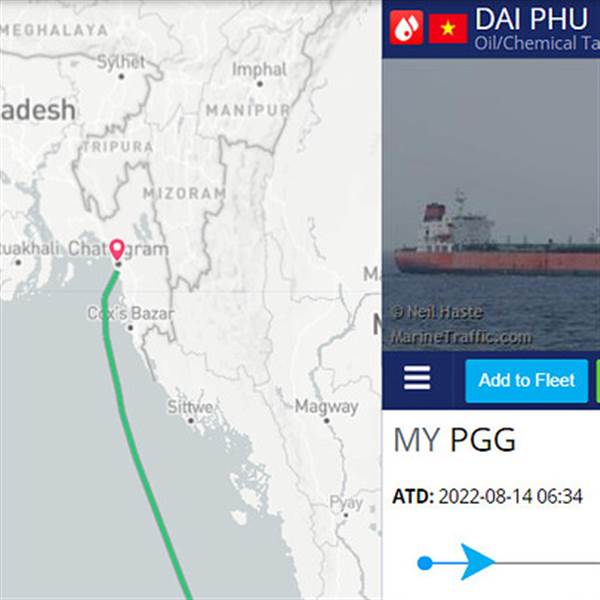Click the ATD departure time text
Viewport: 600px width, 600px height.
click(488, 496)
